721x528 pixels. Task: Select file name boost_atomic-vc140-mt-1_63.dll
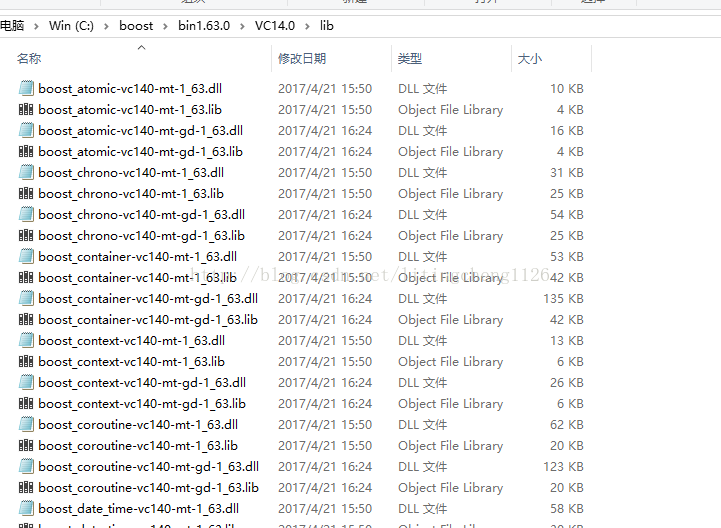[130, 88]
